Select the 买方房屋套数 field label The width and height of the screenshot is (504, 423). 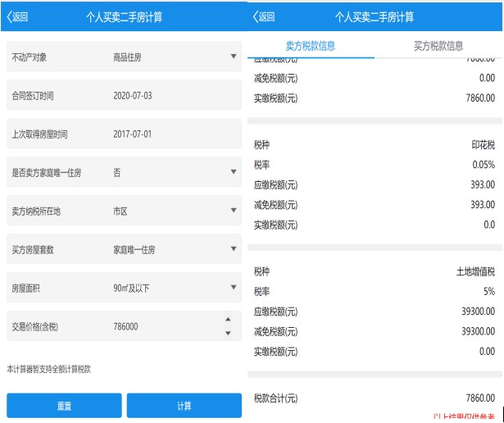coord(33,250)
